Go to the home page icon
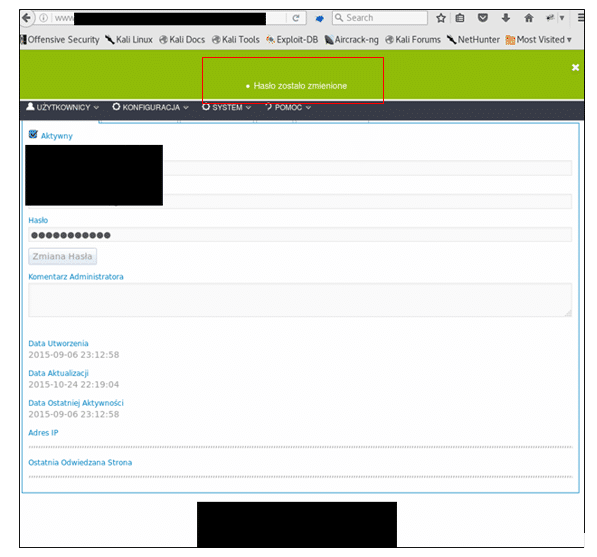Screen dimensions: 597x557 tap(529, 18)
